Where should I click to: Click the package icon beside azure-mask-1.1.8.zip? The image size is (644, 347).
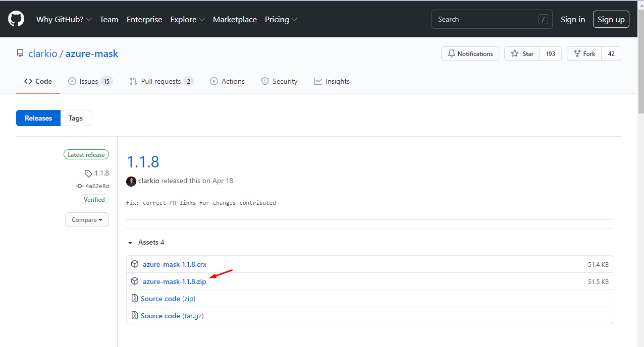135,281
